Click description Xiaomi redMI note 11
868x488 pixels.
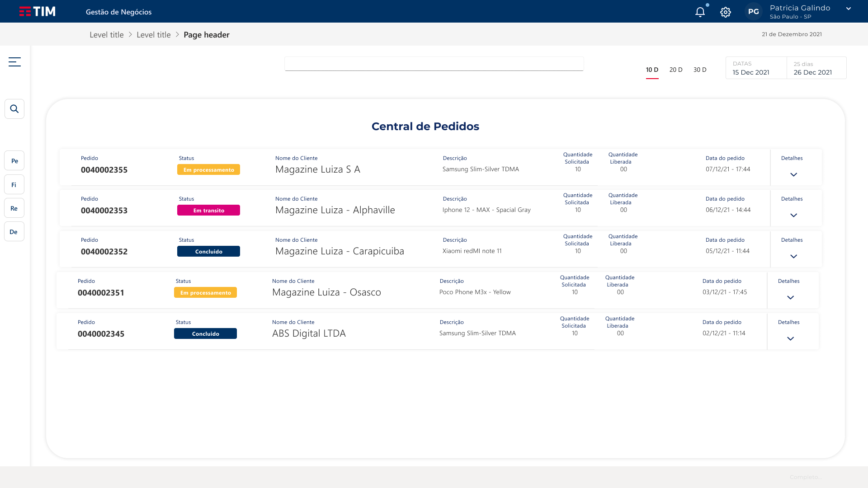click(472, 251)
